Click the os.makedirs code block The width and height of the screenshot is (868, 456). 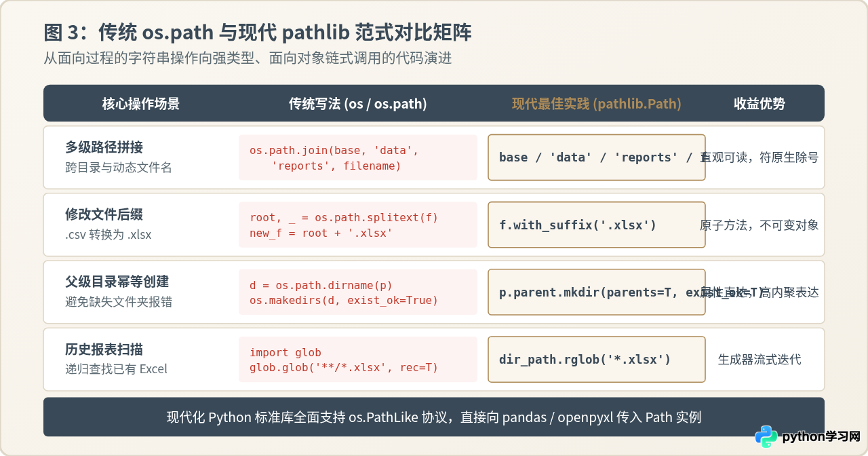tap(358, 292)
